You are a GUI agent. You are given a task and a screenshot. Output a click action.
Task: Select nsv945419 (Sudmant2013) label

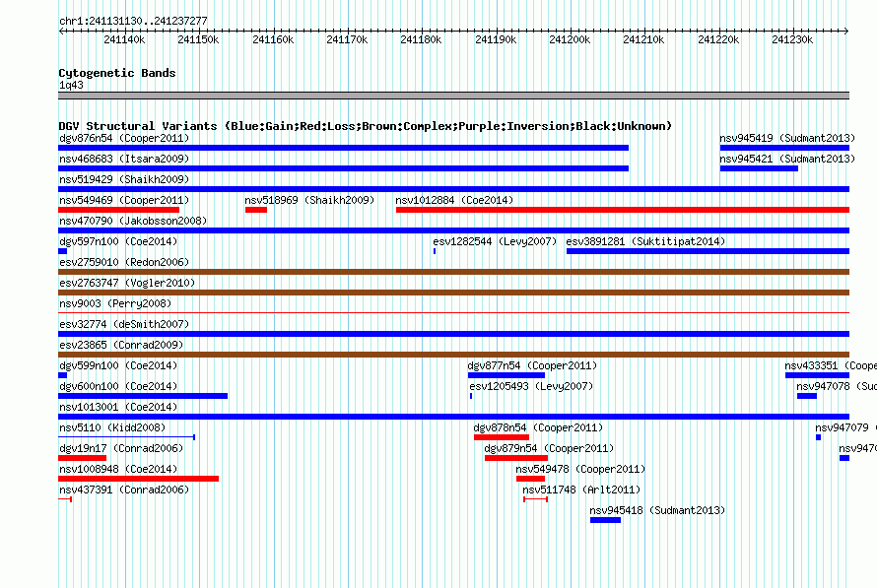[787, 138]
